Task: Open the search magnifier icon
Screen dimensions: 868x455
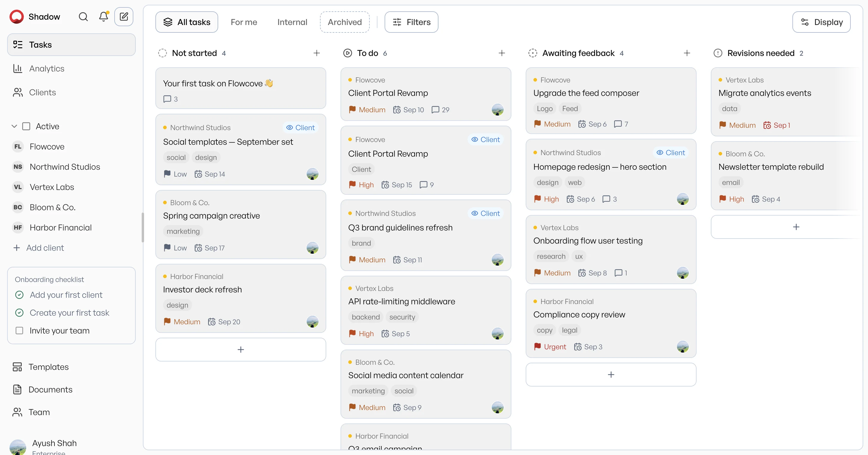Action: coord(83,16)
